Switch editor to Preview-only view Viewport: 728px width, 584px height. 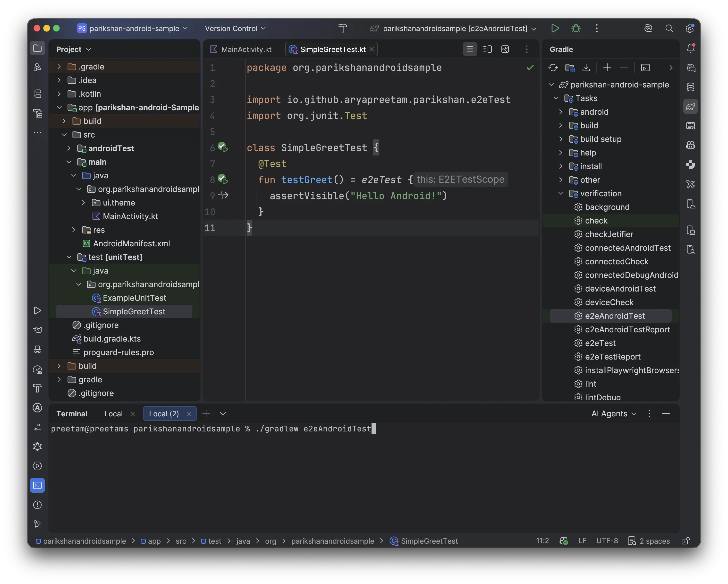tap(505, 49)
